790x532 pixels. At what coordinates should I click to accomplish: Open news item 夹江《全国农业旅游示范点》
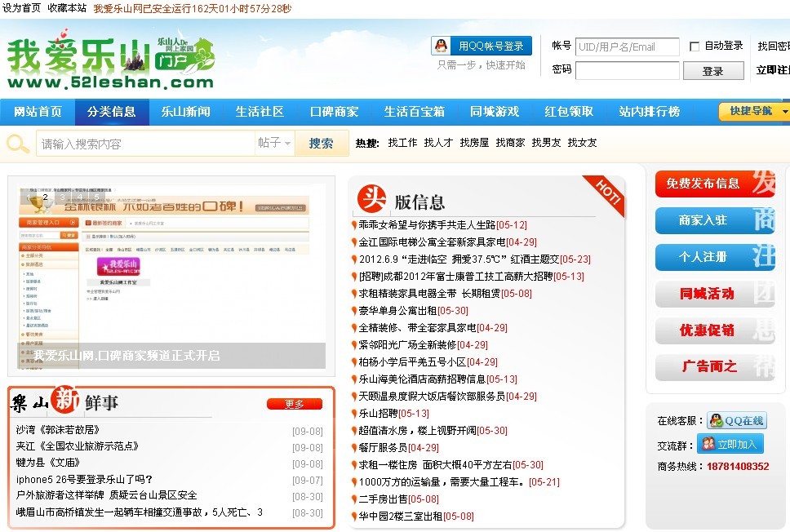pos(77,446)
